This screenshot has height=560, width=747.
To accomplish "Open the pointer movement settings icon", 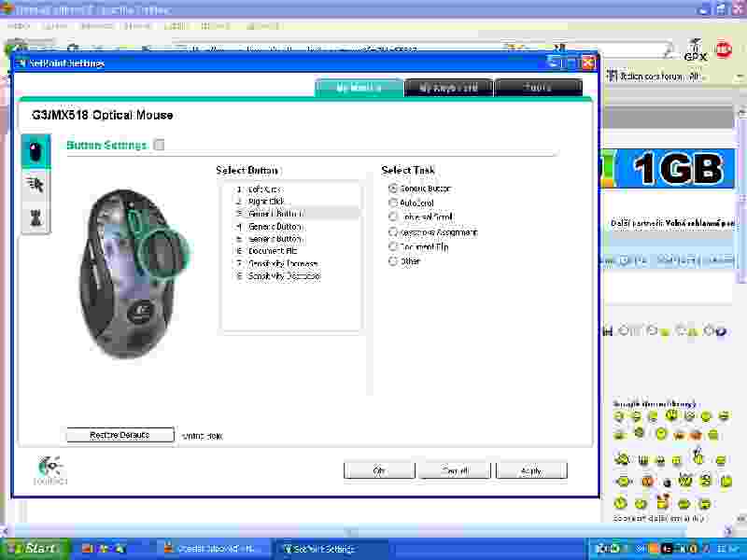I will [x=35, y=185].
